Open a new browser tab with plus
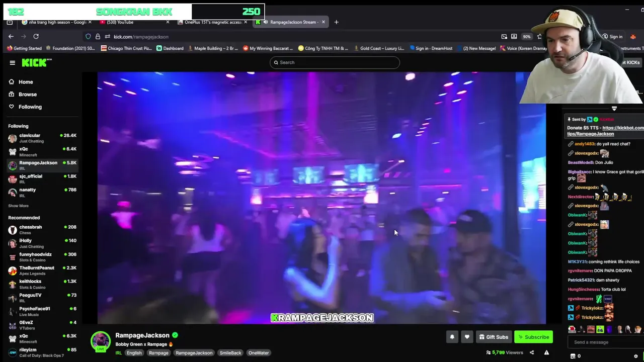This screenshot has height=362, width=644. [337, 22]
